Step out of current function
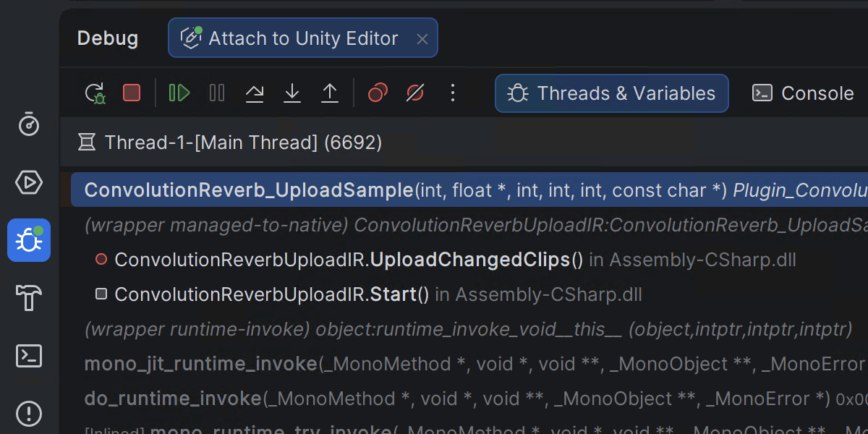Image resolution: width=868 pixels, height=434 pixels. coord(330,93)
